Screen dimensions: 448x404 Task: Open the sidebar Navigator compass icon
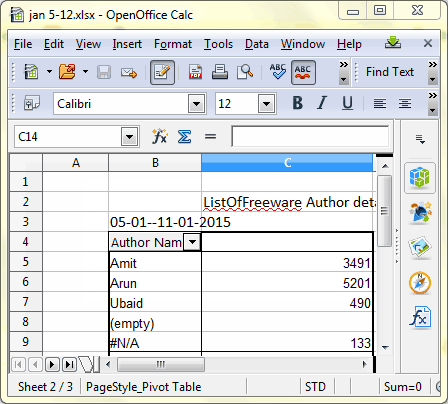420,283
